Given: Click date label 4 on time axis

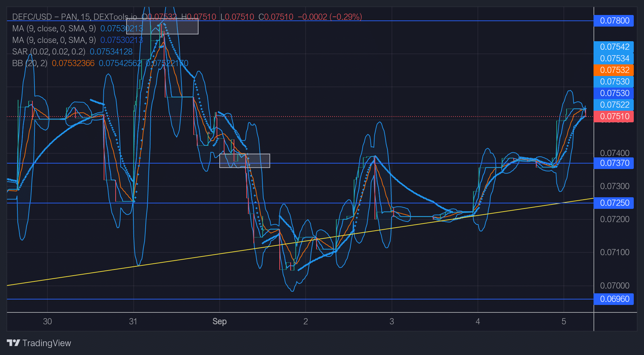Looking at the screenshot, I should 478,321.
